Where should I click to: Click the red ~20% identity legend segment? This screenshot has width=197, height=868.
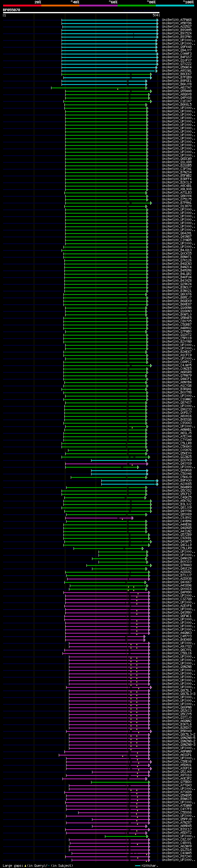point(22,6)
